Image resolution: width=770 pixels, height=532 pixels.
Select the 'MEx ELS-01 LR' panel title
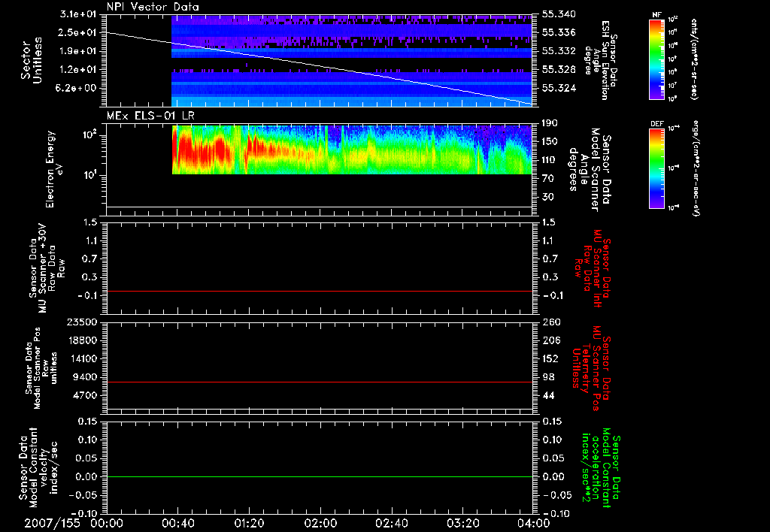pyautogui.click(x=150, y=116)
